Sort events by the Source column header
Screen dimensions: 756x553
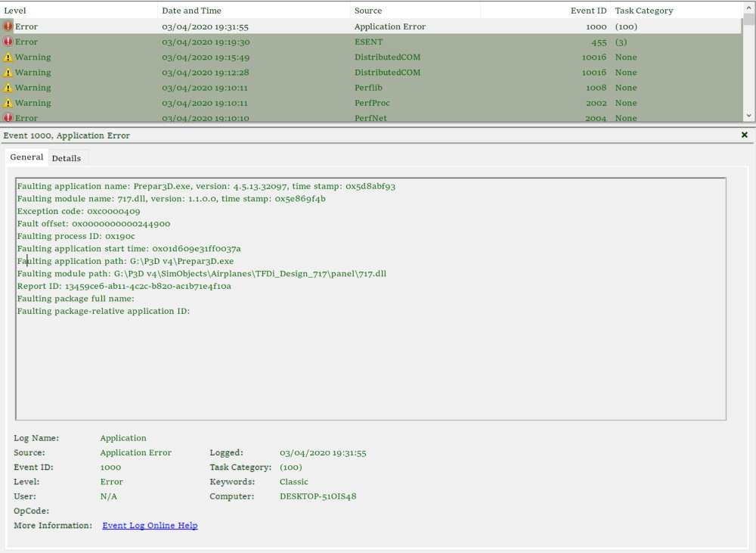click(415, 11)
